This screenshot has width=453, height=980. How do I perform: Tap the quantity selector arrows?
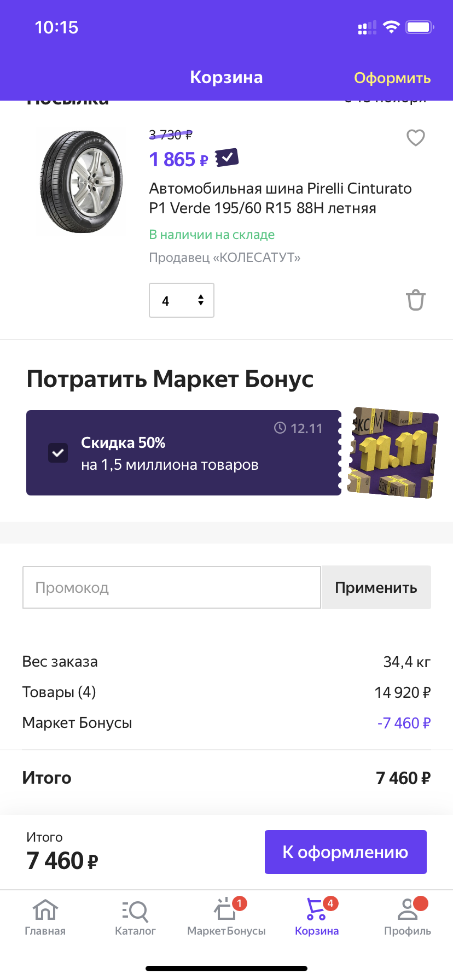click(x=201, y=300)
